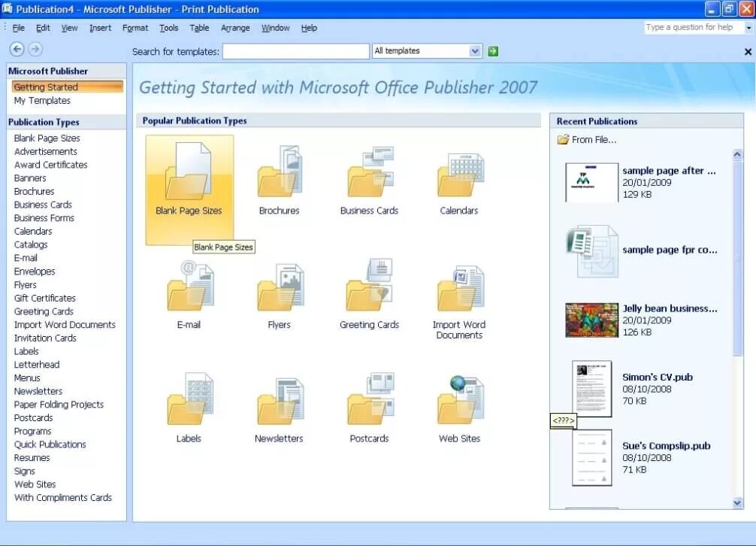Viewport: 756px width, 546px height.
Task: Select Catalogs in the sidebar
Action: click(x=31, y=244)
